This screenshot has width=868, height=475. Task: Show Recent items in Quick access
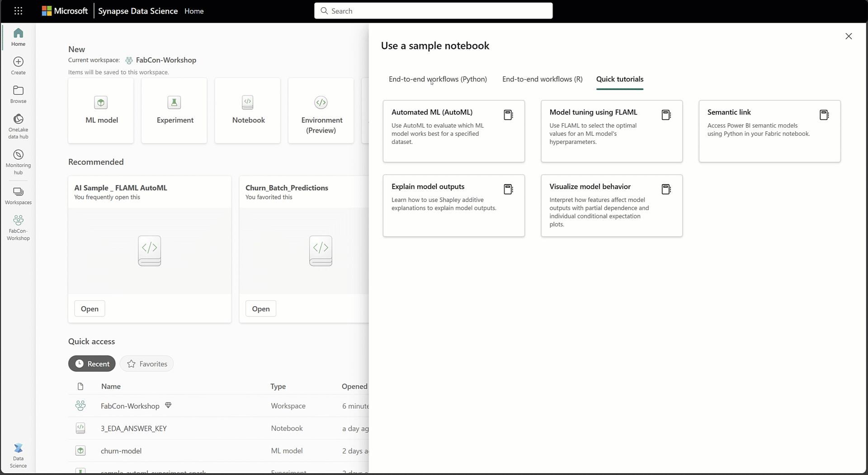92,364
